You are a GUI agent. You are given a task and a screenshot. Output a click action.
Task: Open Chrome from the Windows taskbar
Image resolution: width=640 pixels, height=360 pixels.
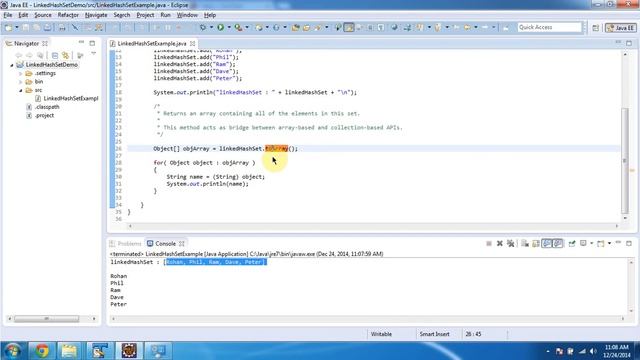tap(42, 350)
